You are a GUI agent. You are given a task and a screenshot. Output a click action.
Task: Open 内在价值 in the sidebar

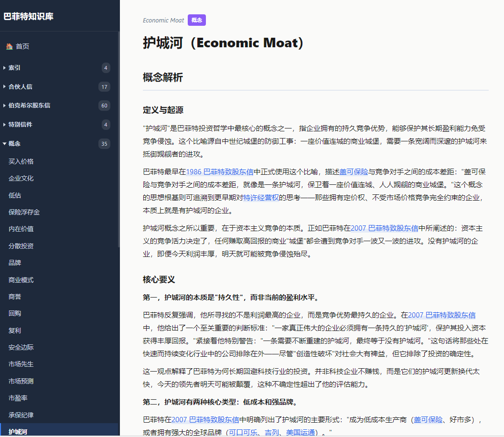(21, 229)
